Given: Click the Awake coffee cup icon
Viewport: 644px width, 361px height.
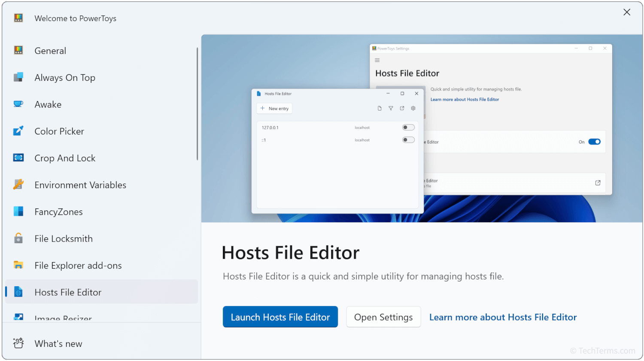Looking at the screenshot, I should (18, 104).
